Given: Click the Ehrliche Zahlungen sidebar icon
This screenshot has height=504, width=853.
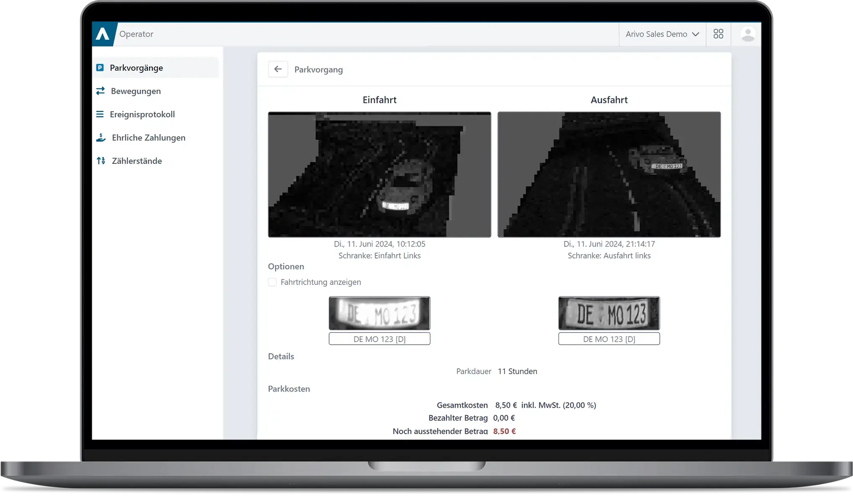Looking at the screenshot, I should (x=100, y=138).
